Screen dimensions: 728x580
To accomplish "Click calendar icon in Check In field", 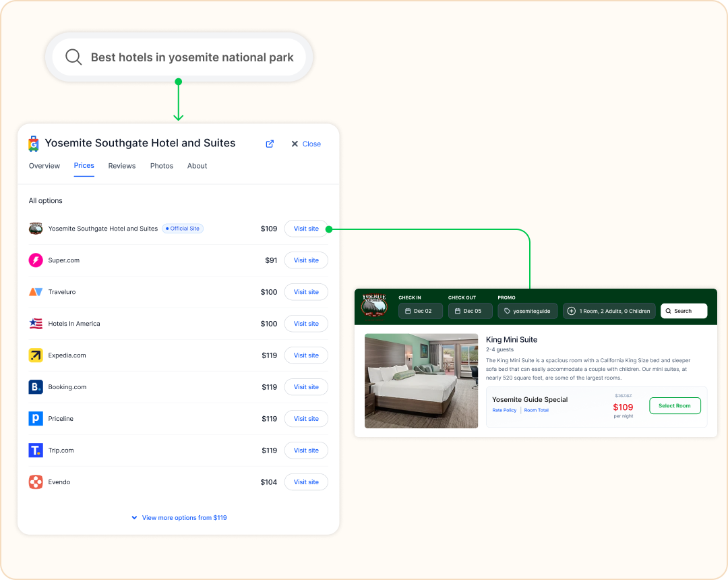I will click(408, 311).
